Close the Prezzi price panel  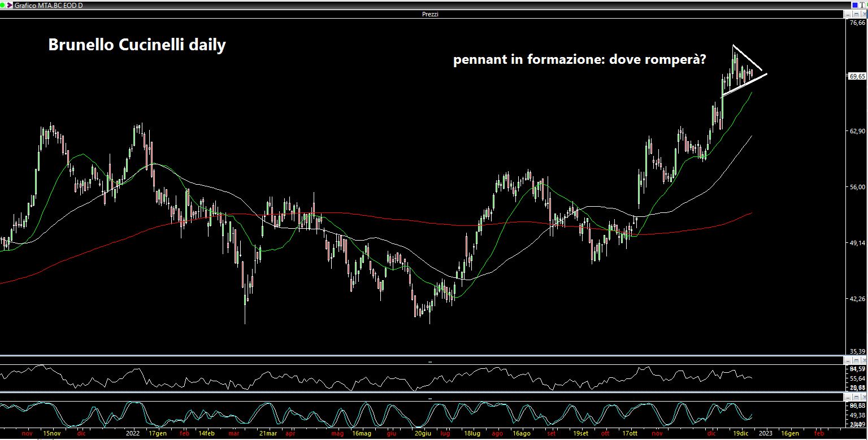coord(863,14)
